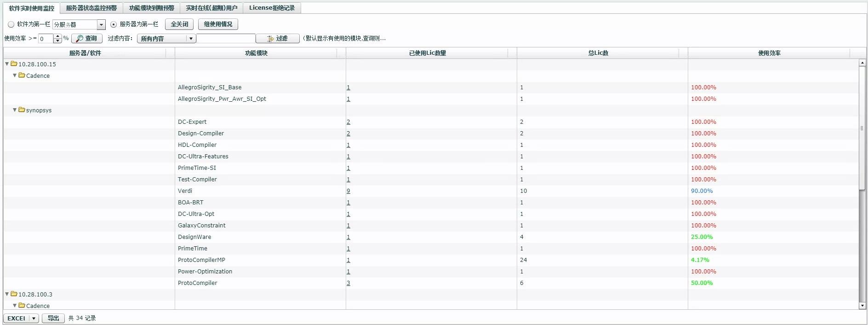
Task: Click the 使用效率 percentage input field
Action: pyautogui.click(x=46, y=39)
